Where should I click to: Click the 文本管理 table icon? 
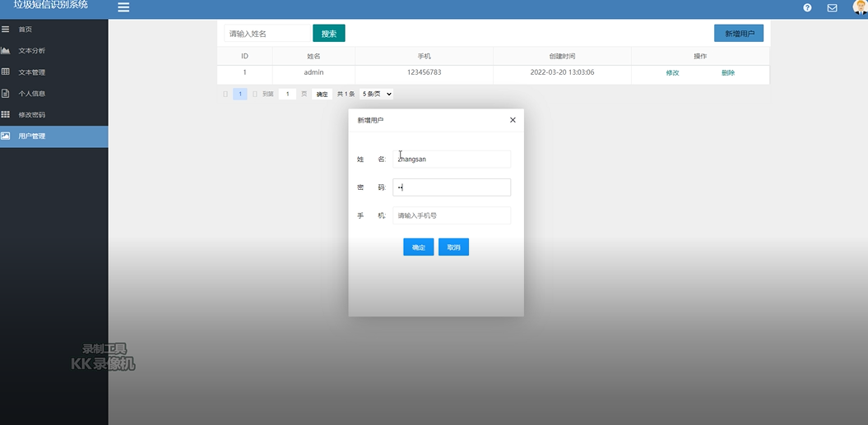[x=6, y=72]
